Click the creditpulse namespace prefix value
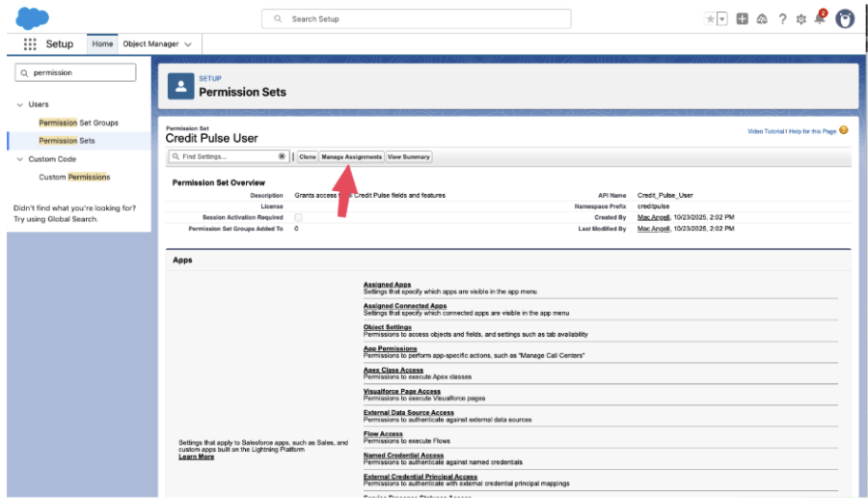This screenshot has height=498, width=868. 653,207
